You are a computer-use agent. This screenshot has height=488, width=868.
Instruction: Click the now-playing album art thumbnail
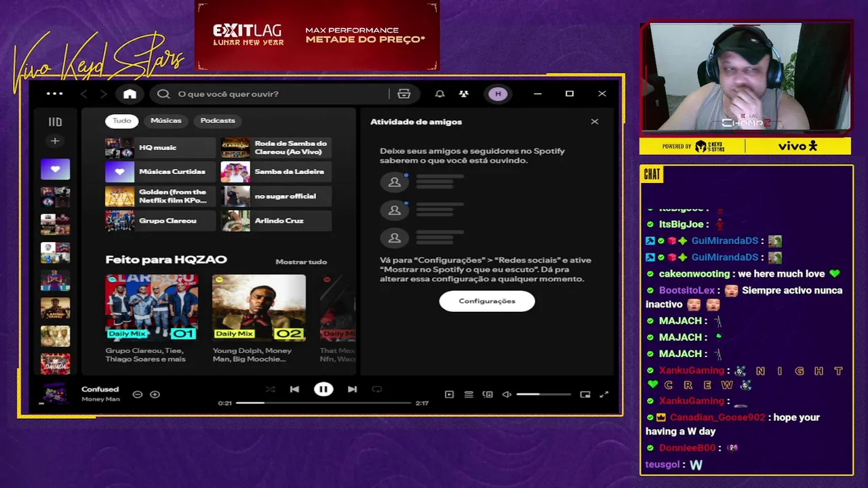(x=55, y=394)
